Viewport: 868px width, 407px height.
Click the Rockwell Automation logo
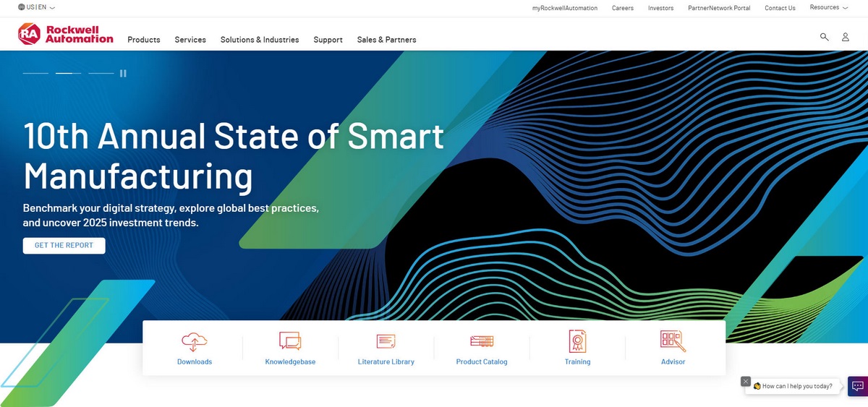[66, 34]
